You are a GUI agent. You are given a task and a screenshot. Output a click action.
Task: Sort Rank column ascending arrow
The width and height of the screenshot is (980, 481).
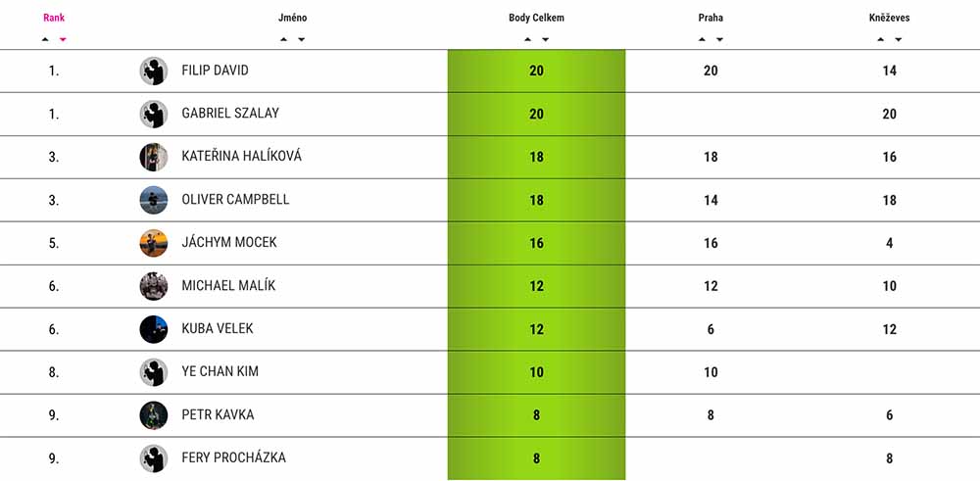[45, 39]
